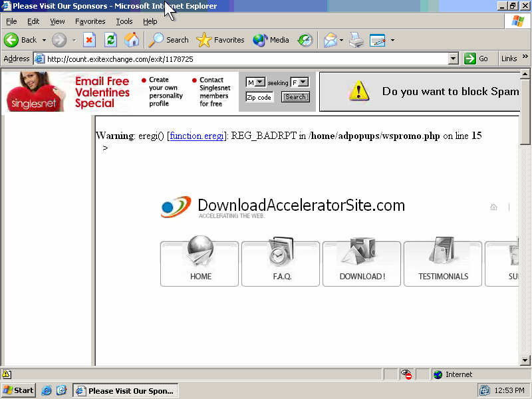Click the Singlesnet ad Search button
Screen dimensions: 532x399
[x=295, y=97]
